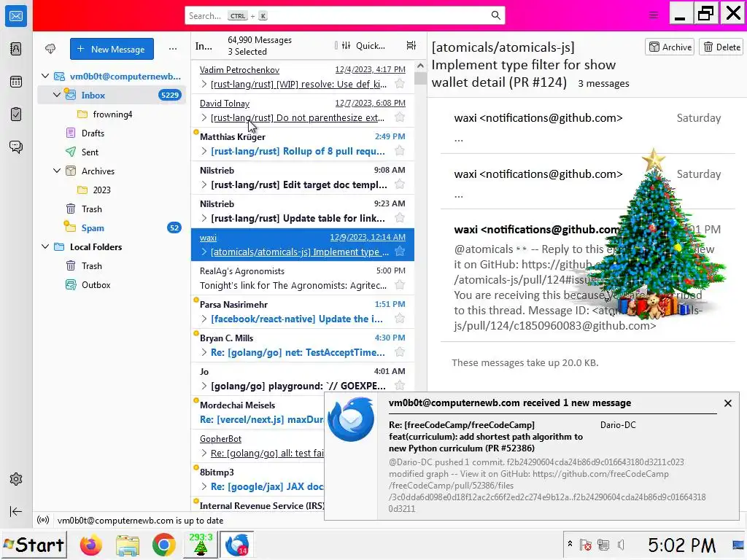Open the frowning4 folder

(112, 114)
